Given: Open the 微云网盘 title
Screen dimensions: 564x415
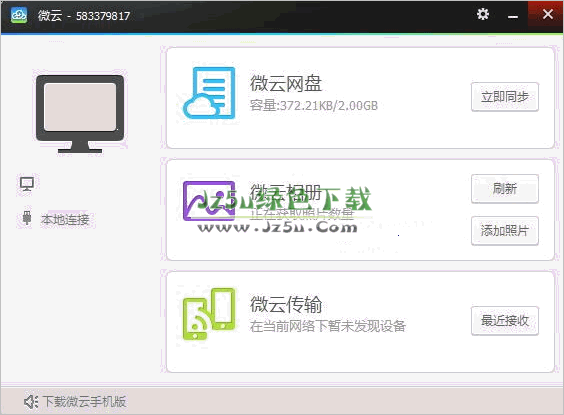Looking at the screenshot, I should [x=286, y=84].
